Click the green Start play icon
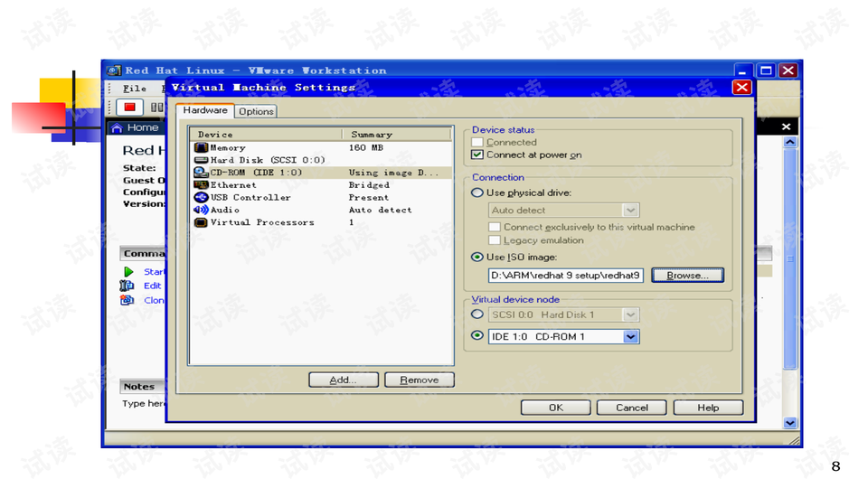868x488 pixels. pyautogui.click(x=128, y=272)
